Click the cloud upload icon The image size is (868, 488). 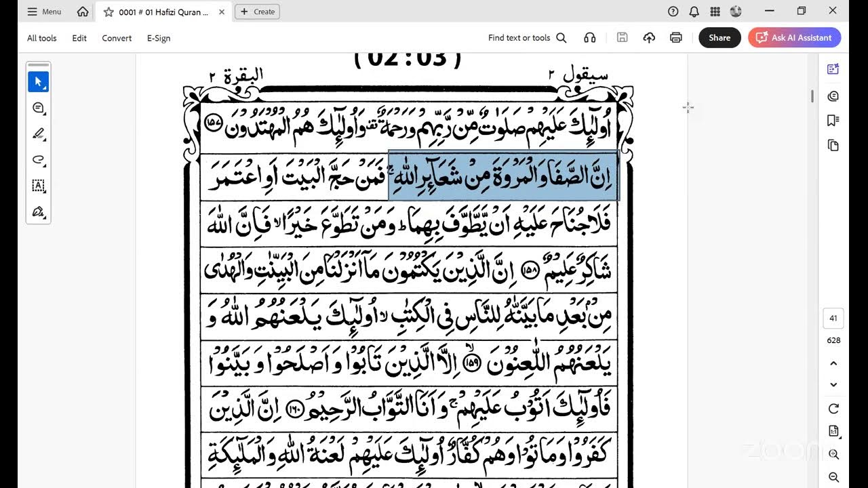point(649,38)
